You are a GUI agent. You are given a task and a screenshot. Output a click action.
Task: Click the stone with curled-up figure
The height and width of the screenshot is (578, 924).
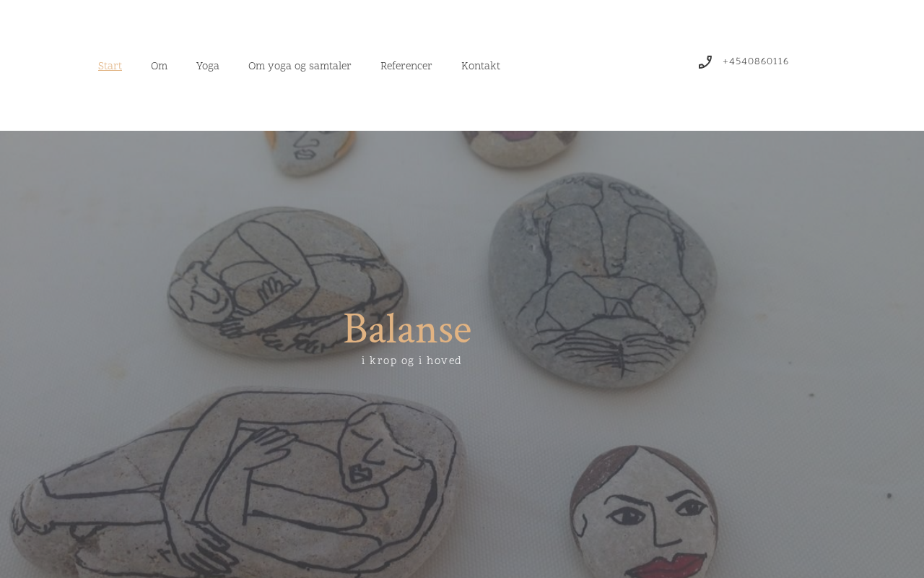click(x=287, y=282)
